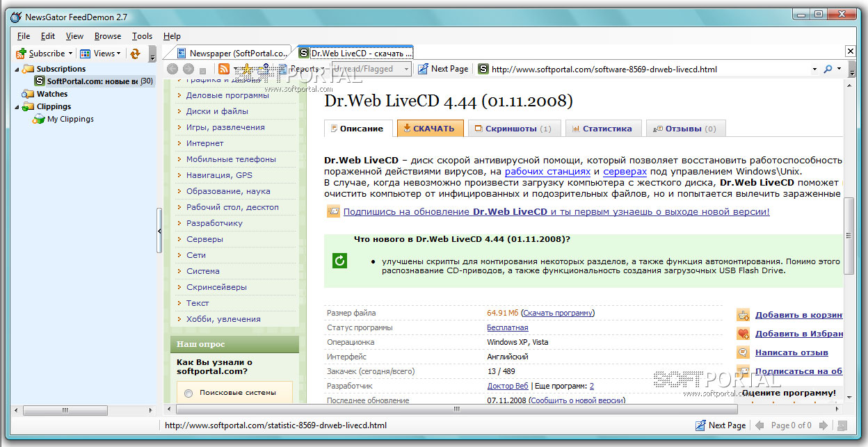Collapse the Clippings tree node
Viewport: 868px width, 447px height.
tap(17, 106)
